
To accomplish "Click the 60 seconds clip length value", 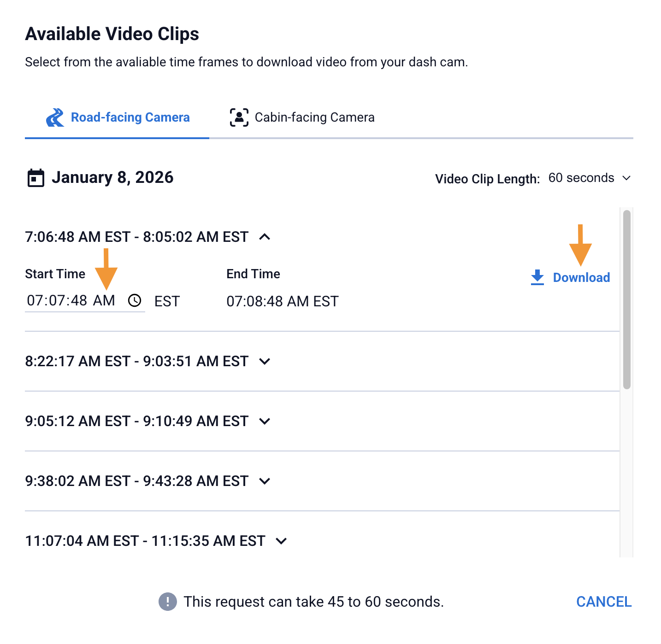I will (581, 178).
